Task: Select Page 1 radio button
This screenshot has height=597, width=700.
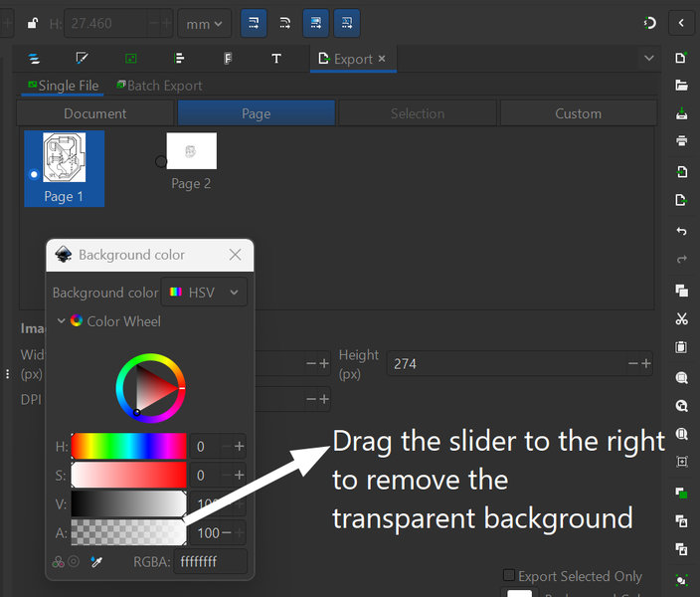Action: pos(34,174)
